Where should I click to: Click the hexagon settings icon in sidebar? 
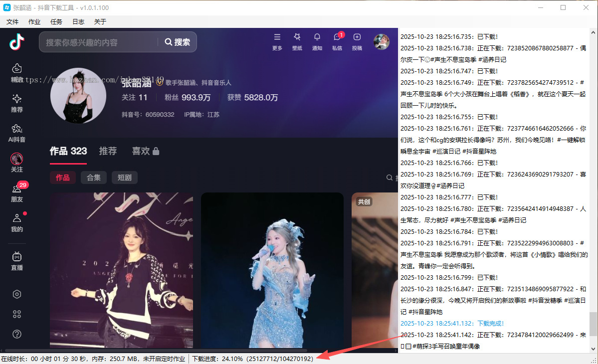(17, 294)
